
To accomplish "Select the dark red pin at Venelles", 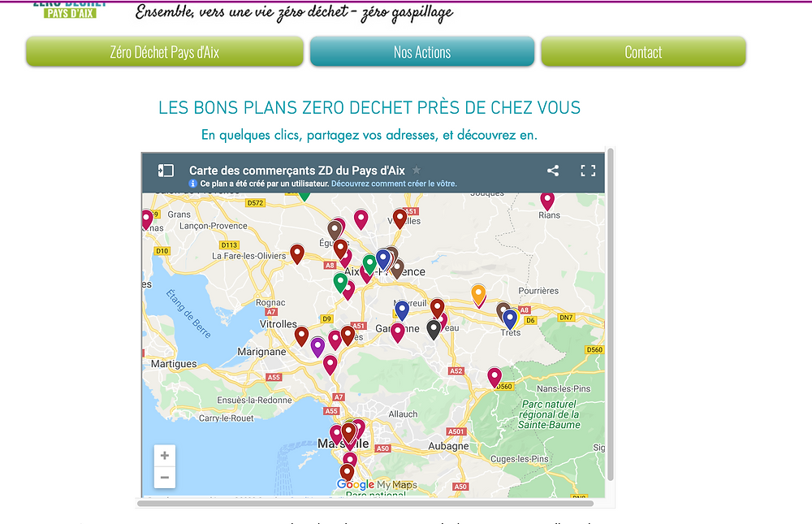I will [400, 219].
